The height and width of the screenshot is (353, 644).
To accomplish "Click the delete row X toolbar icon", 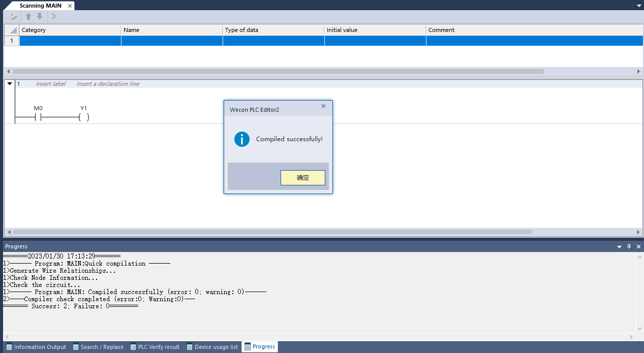I will tap(54, 17).
